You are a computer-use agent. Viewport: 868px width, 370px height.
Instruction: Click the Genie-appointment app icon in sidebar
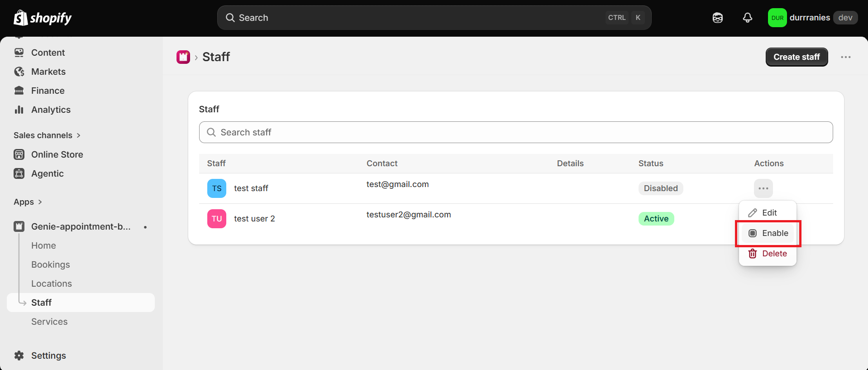tap(19, 226)
